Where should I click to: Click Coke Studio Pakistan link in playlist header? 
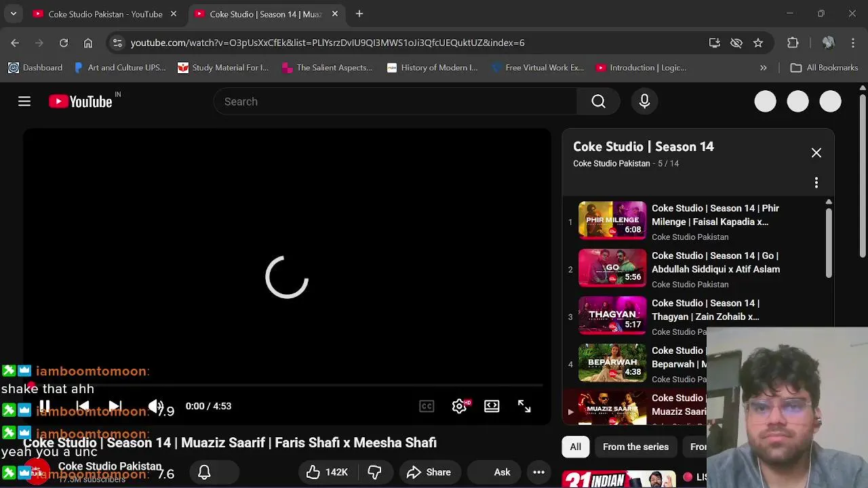pyautogui.click(x=611, y=163)
